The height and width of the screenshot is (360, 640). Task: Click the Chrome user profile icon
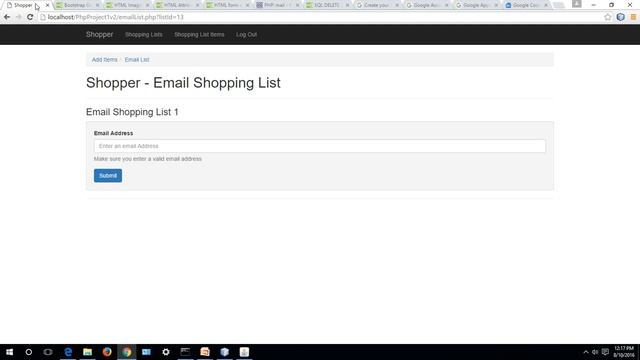(576, 4)
